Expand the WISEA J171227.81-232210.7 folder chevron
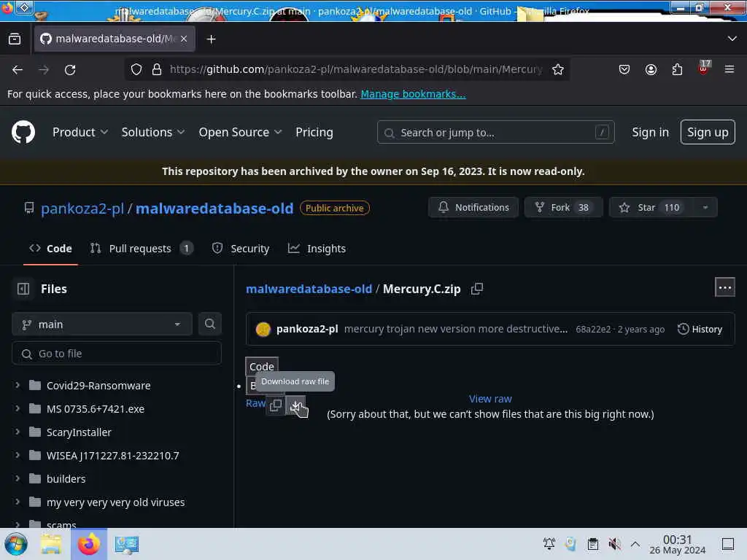 pyautogui.click(x=18, y=455)
